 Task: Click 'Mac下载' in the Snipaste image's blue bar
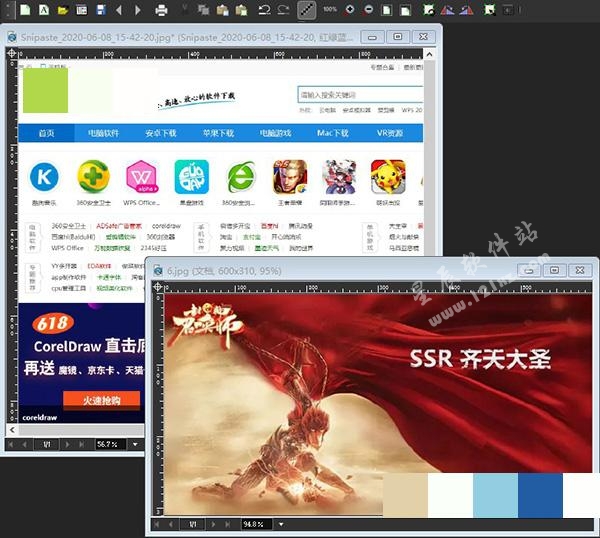point(333,133)
